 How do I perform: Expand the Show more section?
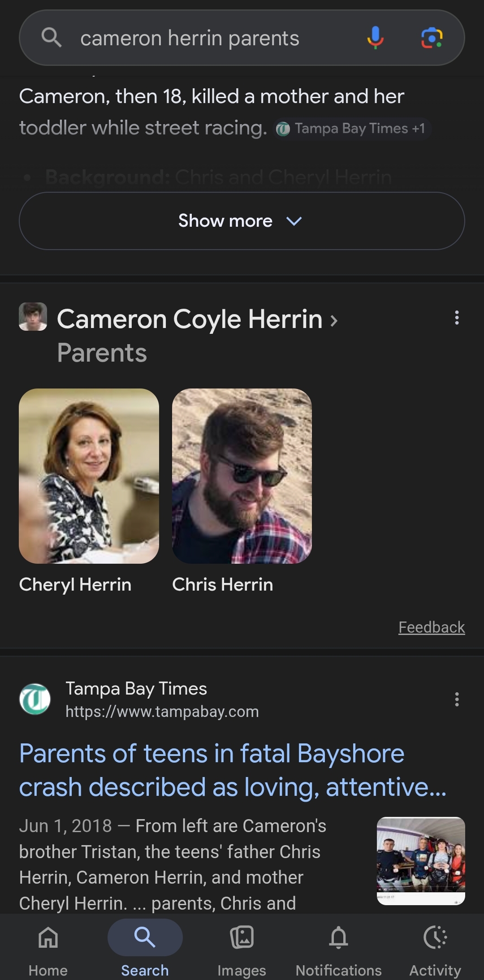[x=242, y=220]
